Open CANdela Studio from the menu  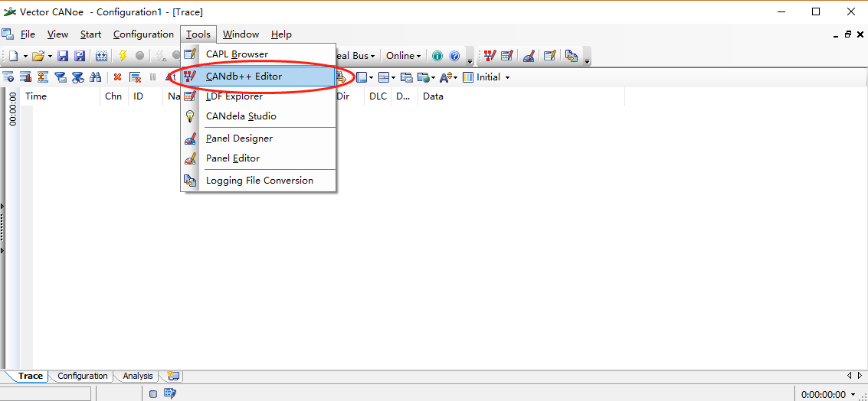pyautogui.click(x=258, y=116)
